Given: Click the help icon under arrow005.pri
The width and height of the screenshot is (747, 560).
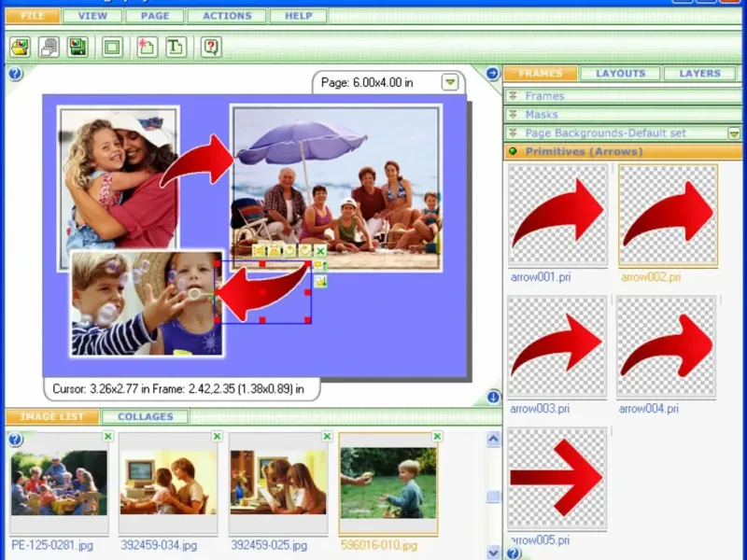Looking at the screenshot, I should click(x=514, y=553).
